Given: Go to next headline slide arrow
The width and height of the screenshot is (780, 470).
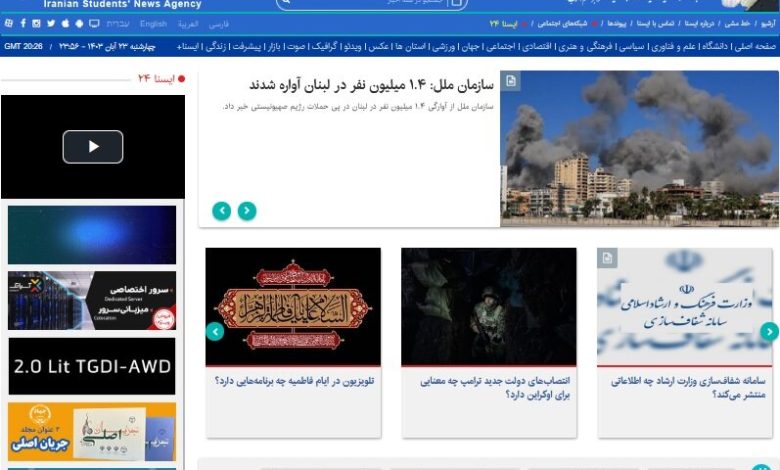Looking at the screenshot, I should [247, 211].
